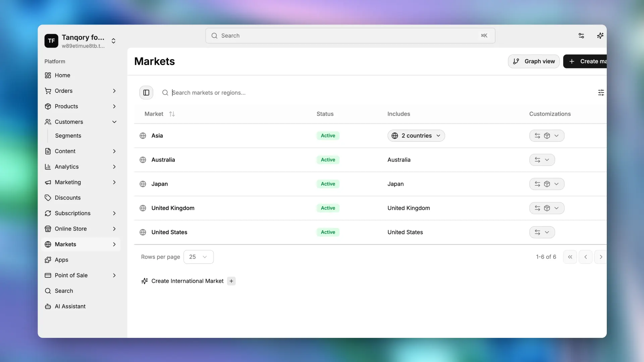Toggle the sidebar panel icon beside search
This screenshot has width=644, height=362.
click(x=146, y=93)
